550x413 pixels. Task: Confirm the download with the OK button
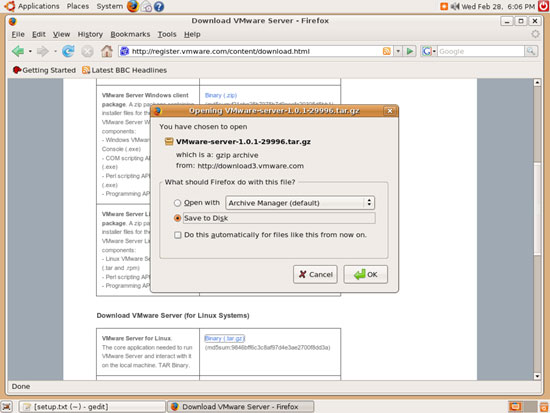tap(365, 274)
